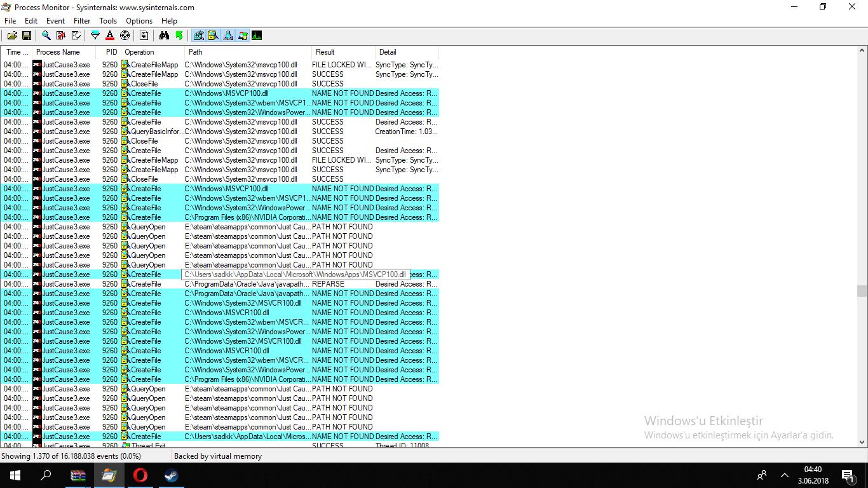Viewport: 868px width, 488px height.
Task: Select the QueryBasicInfor... operation row
Action: point(220,132)
